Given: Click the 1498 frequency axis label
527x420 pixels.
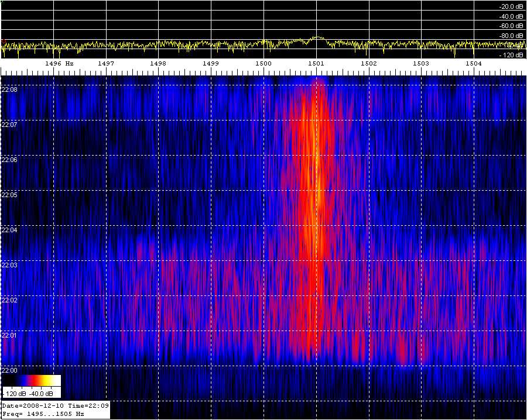Looking at the screenshot, I should pyautogui.click(x=158, y=63).
